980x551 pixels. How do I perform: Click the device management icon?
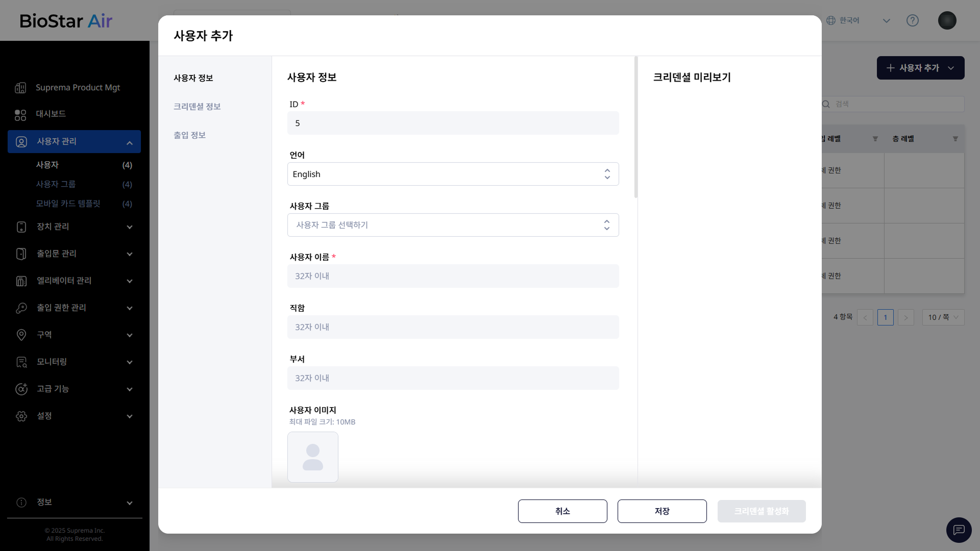pos(21,227)
